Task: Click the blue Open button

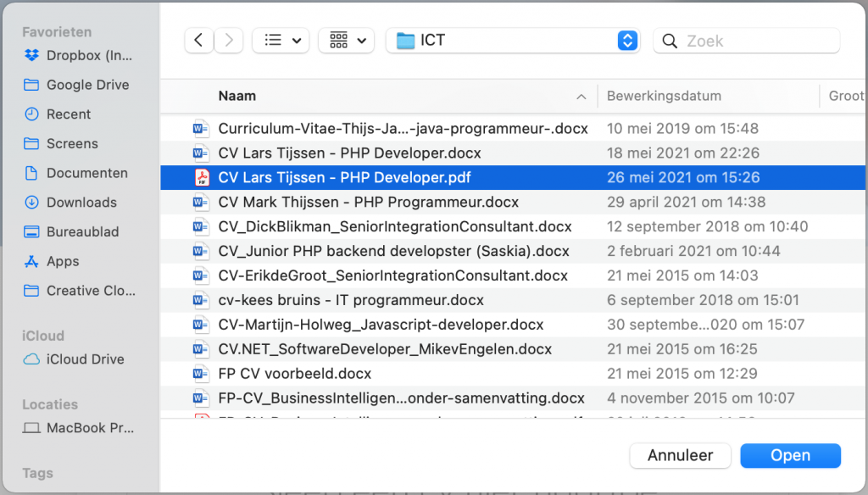Action: tap(790, 455)
